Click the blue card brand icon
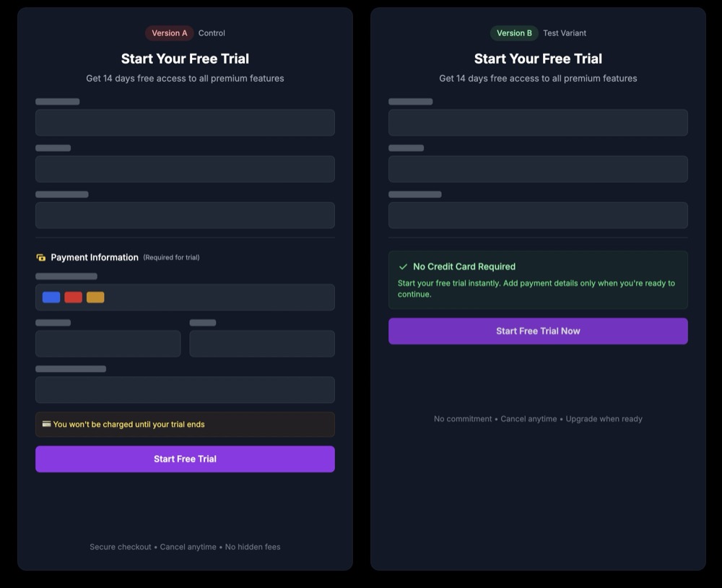This screenshot has height=588, width=722. coord(51,297)
